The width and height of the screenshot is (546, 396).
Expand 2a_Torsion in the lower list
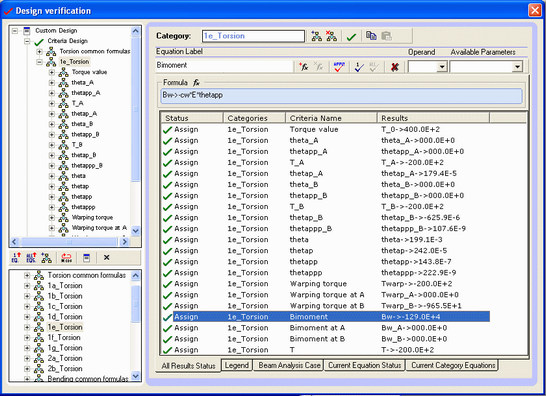(27, 358)
